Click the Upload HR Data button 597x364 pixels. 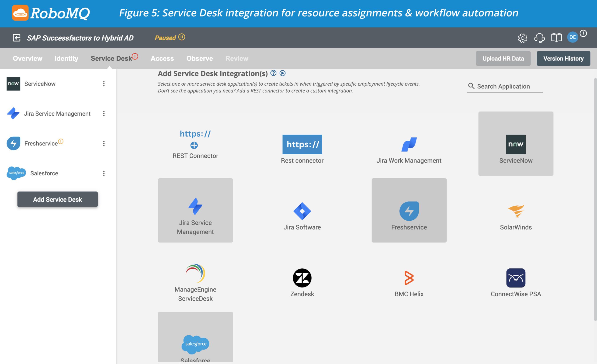pyautogui.click(x=503, y=58)
